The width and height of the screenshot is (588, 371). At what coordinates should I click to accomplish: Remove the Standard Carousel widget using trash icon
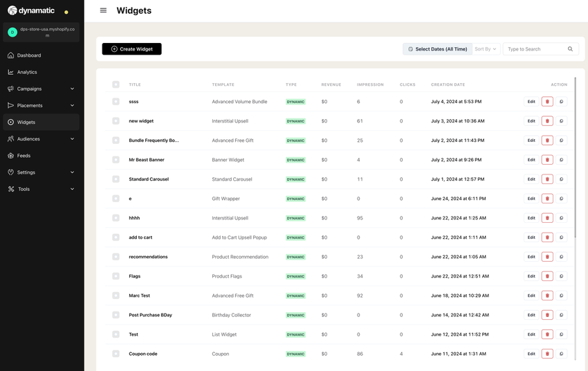pyautogui.click(x=547, y=179)
